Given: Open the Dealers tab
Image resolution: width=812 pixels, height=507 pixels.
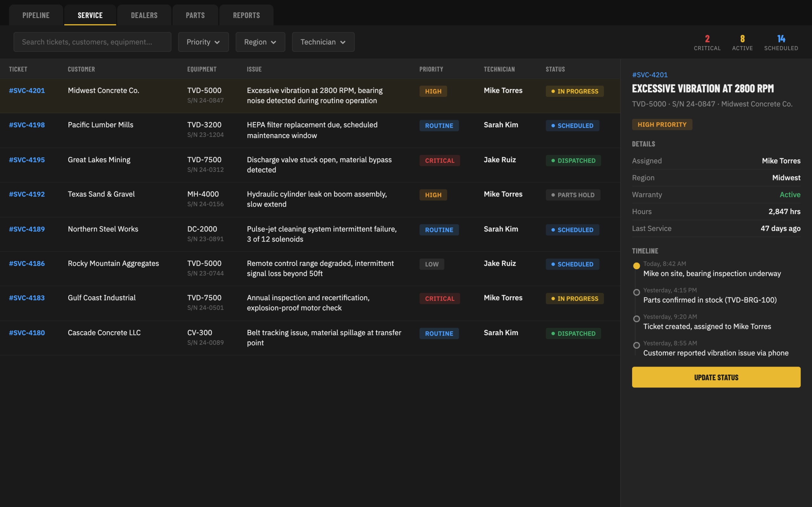Looking at the screenshot, I should coord(144,15).
